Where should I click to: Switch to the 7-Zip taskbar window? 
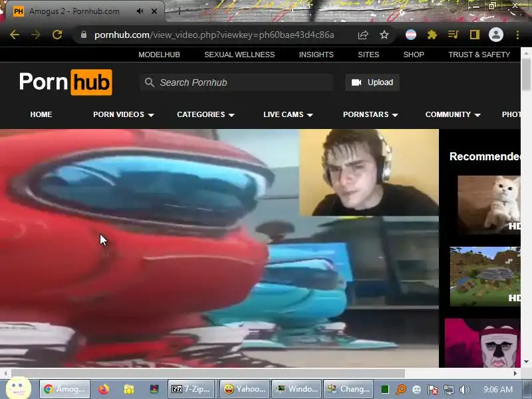pyautogui.click(x=191, y=389)
